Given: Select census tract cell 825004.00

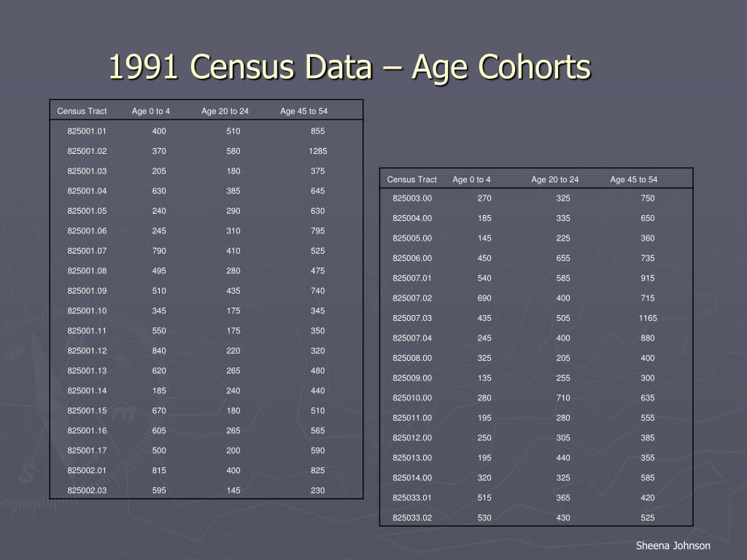Looking at the screenshot, I should point(412,219).
